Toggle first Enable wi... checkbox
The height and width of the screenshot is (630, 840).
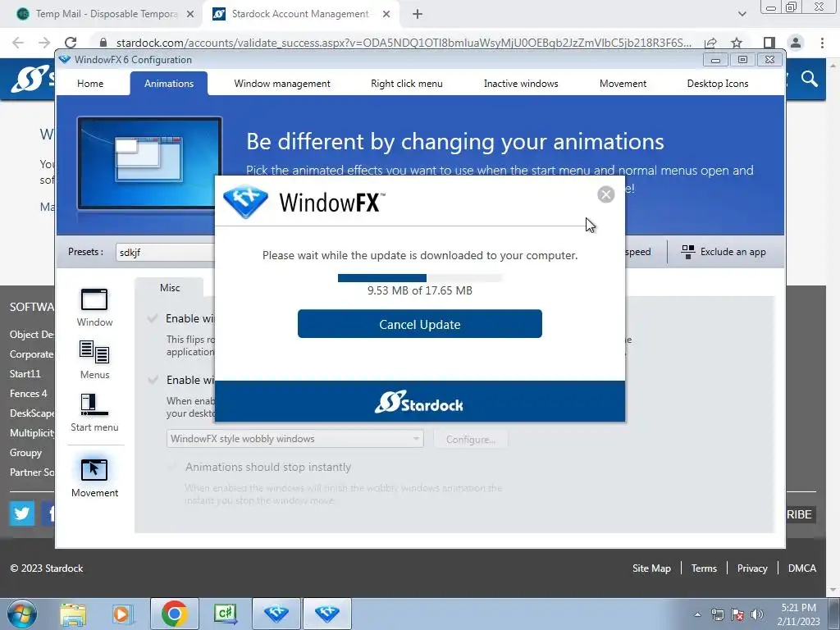(x=153, y=319)
